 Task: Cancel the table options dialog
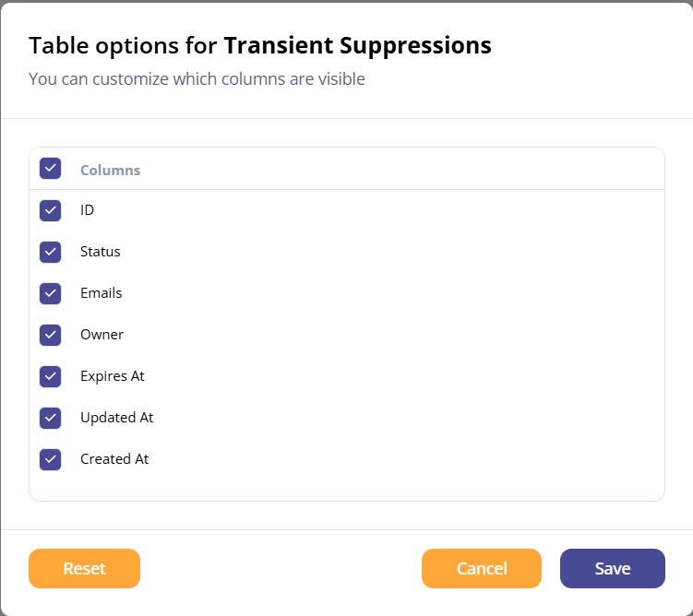point(482,568)
